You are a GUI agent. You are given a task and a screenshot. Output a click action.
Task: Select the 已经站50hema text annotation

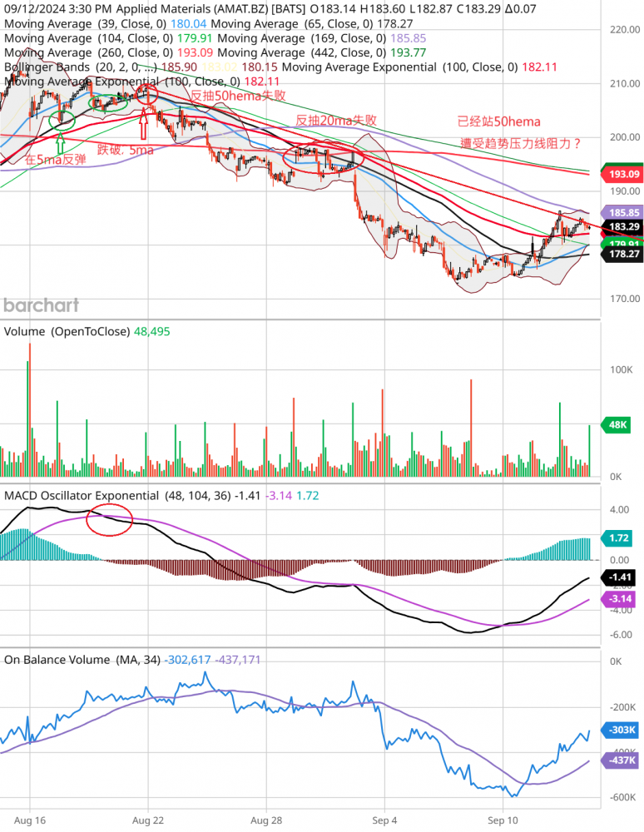click(499, 121)
